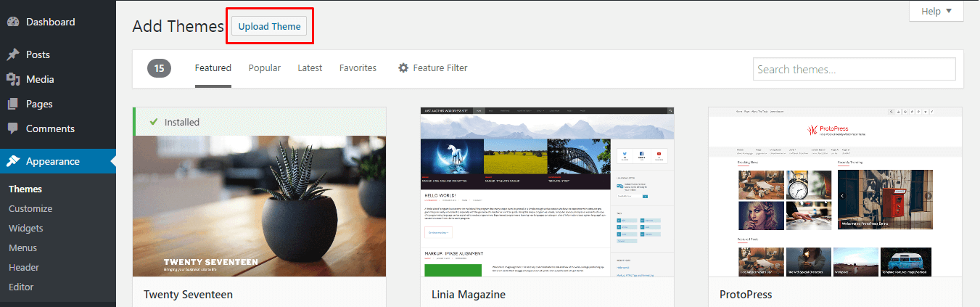The image size is (980, 307).
Task: Click the Linia Magazine theme name
Action: tap(469, 295)
